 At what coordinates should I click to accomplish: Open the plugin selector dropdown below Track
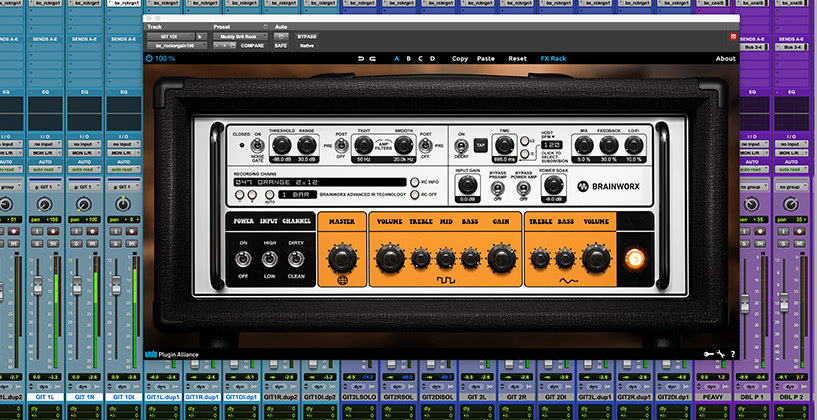[177, 46]
